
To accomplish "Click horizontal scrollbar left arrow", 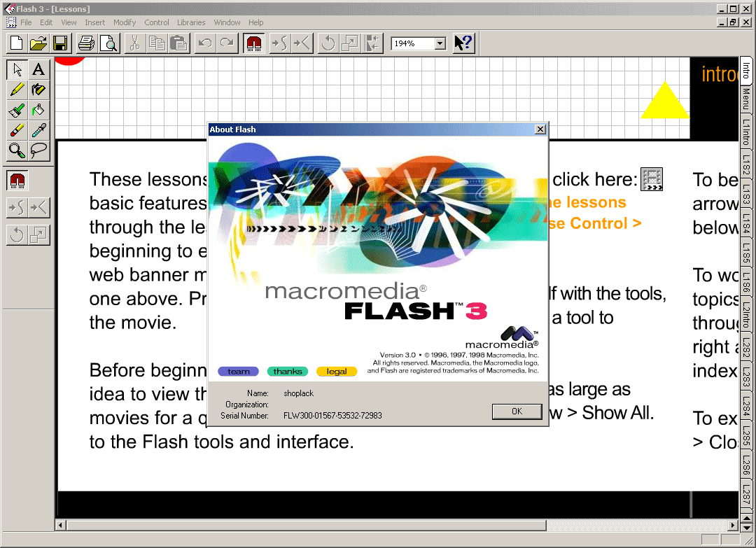I will [x=61, y=526].
